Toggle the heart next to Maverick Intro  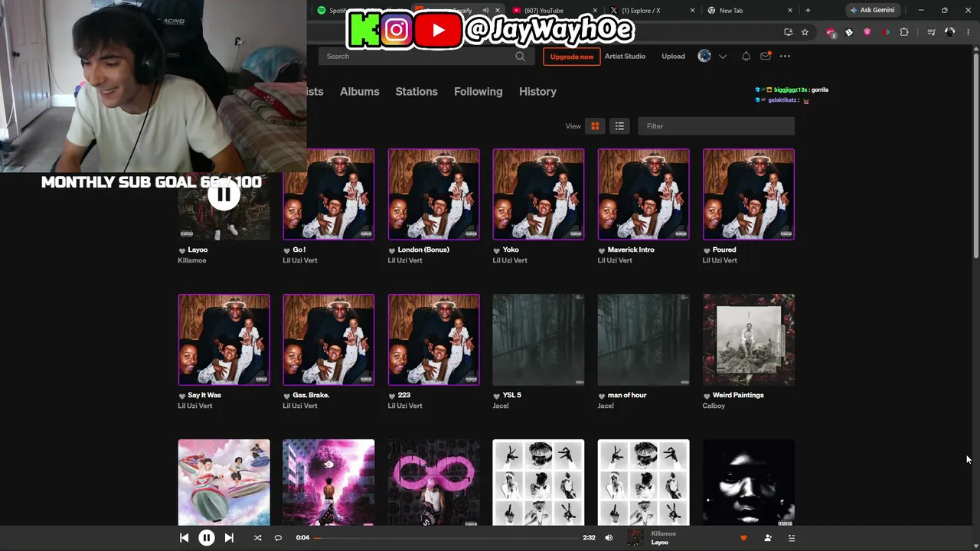coord(602,250)
